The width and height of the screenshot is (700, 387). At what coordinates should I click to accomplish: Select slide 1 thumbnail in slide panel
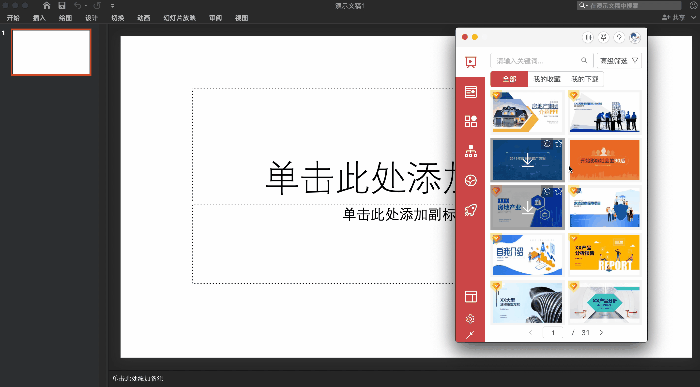pos(51,52)
